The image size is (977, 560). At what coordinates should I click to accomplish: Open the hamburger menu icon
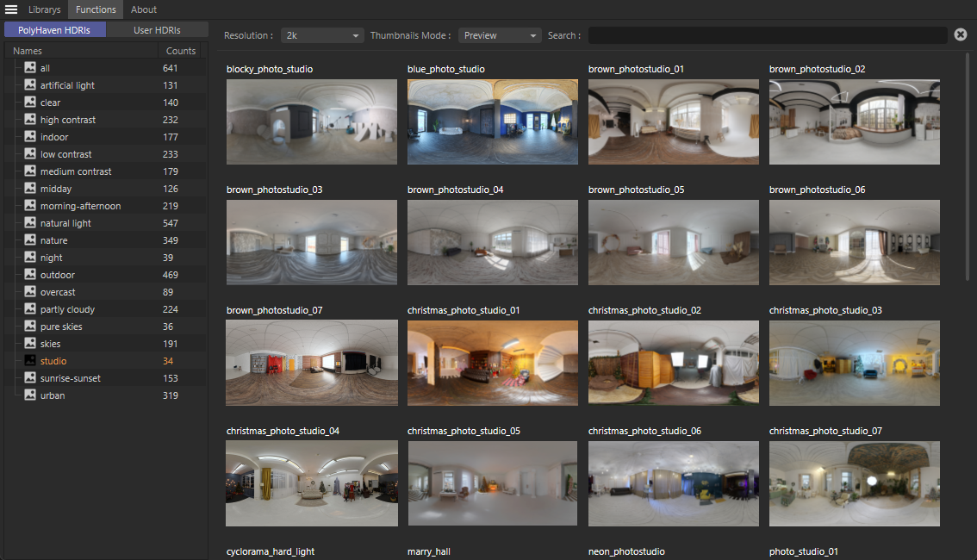click(x=11, y=9)
